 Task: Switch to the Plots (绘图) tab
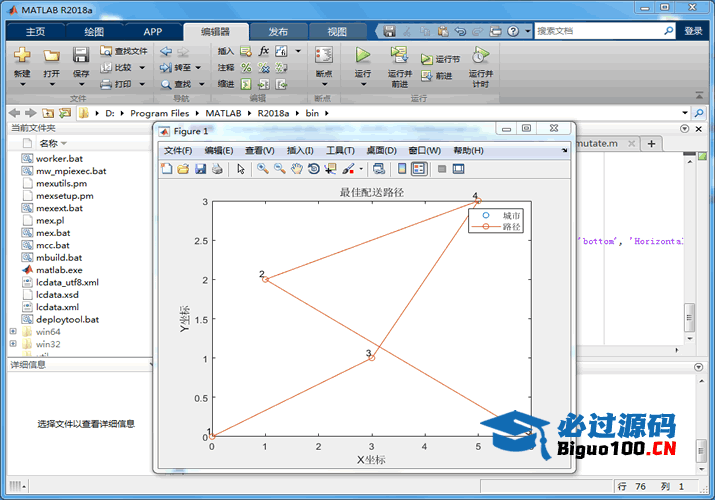94,31
